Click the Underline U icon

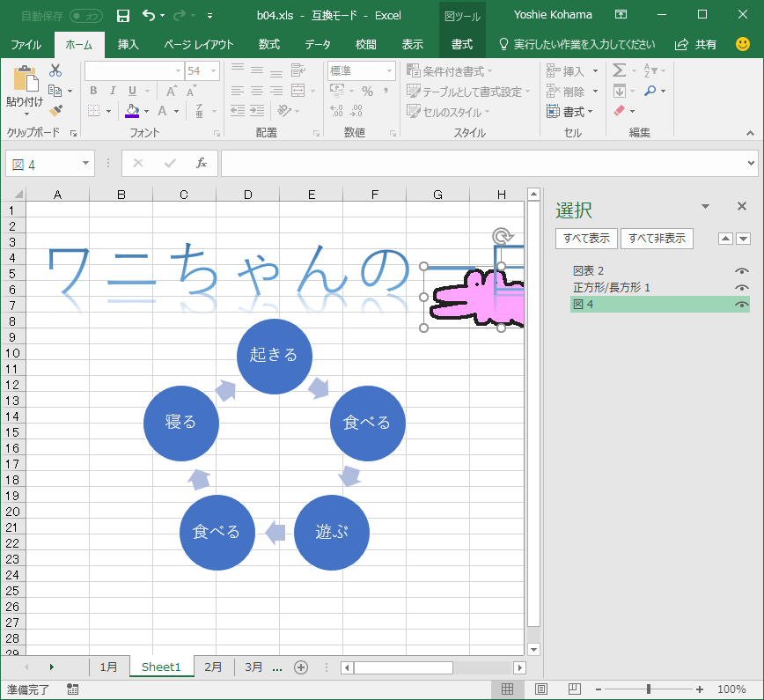coord(133,91)
